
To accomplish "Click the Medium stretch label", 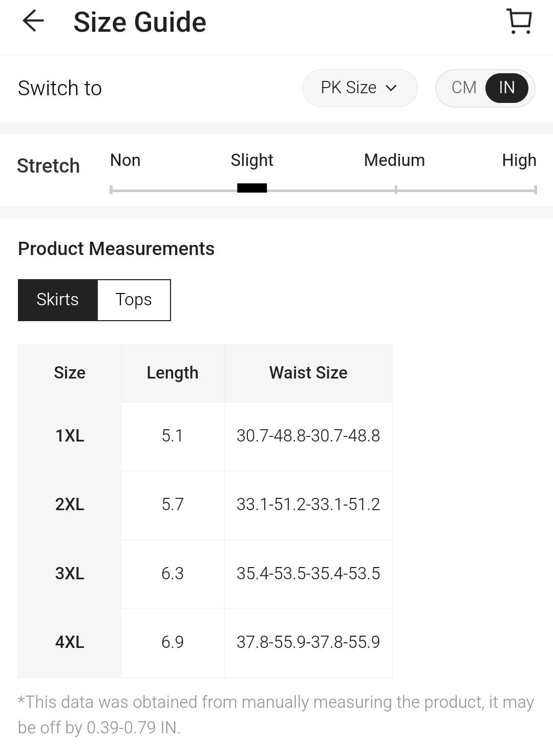I will (x=394, y=160).
